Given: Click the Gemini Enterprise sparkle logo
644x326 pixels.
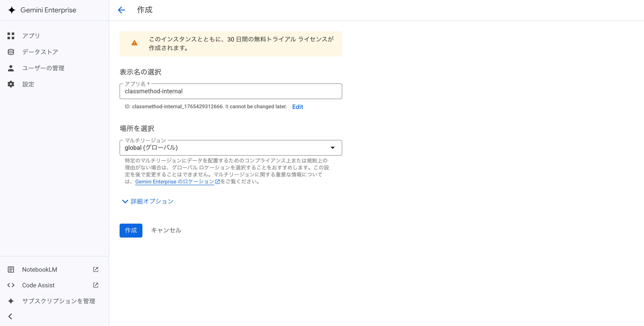Looking at the screenshot, I should click(12, 10).
